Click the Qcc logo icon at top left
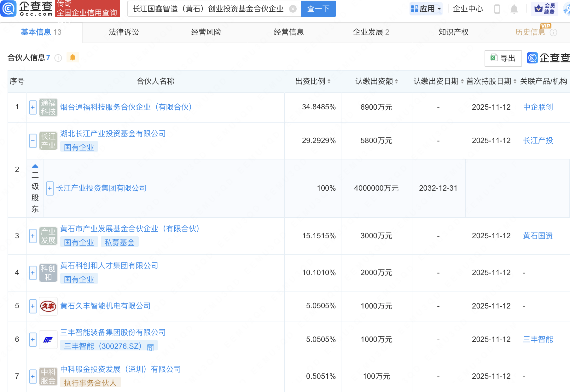Viewport: 570px width, 392px height. coord(9,9)
